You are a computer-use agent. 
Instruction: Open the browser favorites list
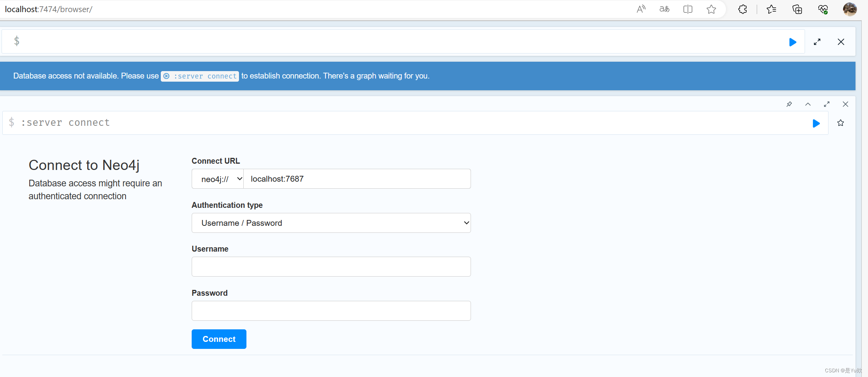(x=771, y=9)
